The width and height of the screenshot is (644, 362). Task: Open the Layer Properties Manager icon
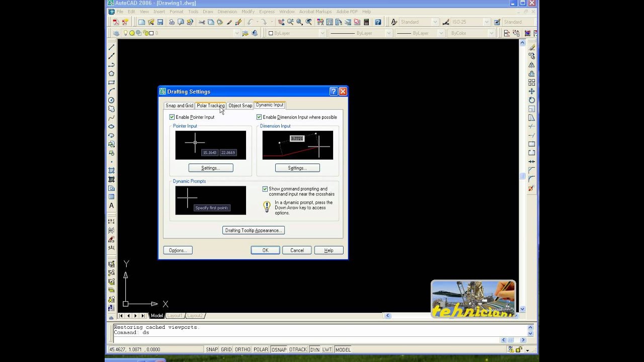pos(116,33)
